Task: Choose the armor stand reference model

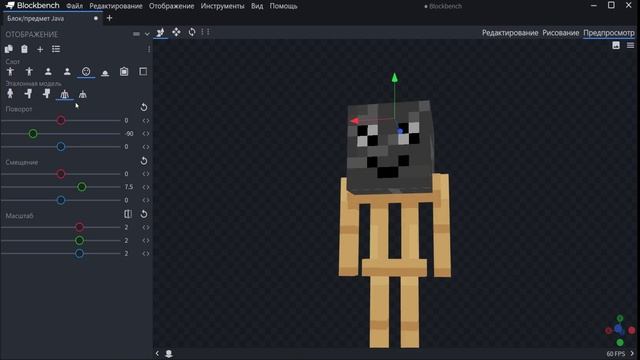Action: tap(64, 94)
